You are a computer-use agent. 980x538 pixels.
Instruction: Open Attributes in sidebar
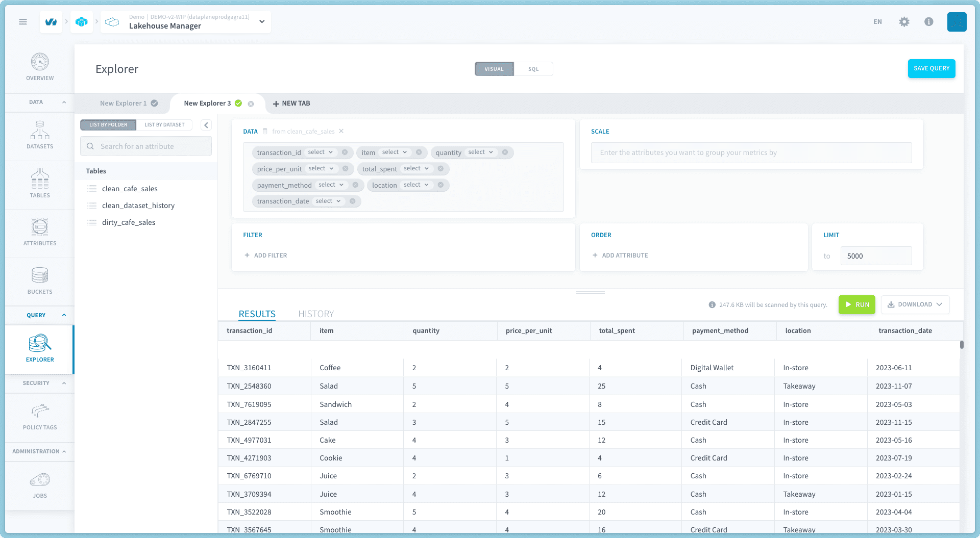[x=40, y=232]
